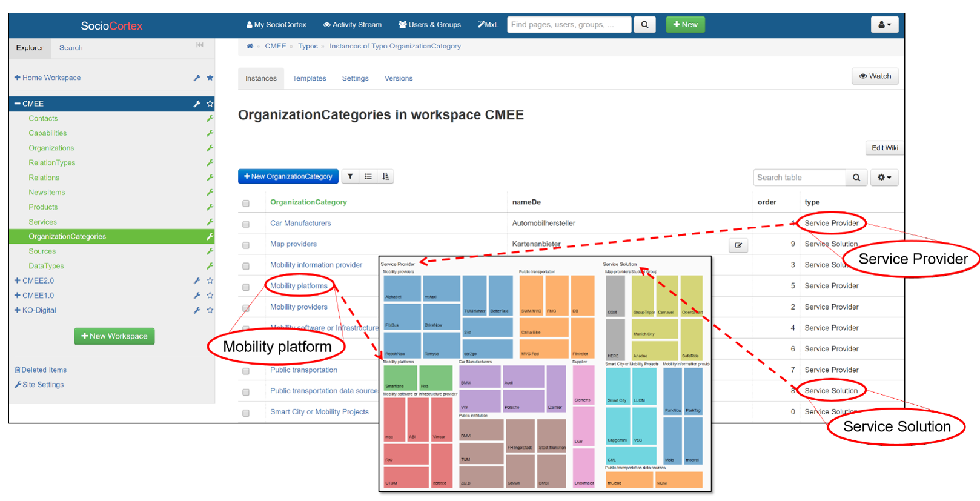980x501 pixels.
Task: Check the Car Manufacturers row checkbox
Action: coord(246,224)
